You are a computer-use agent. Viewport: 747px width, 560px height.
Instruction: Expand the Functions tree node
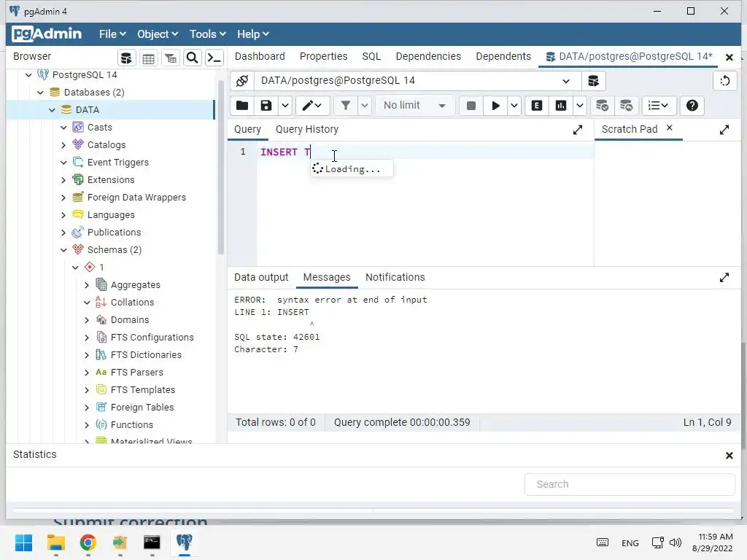(87, 425)
